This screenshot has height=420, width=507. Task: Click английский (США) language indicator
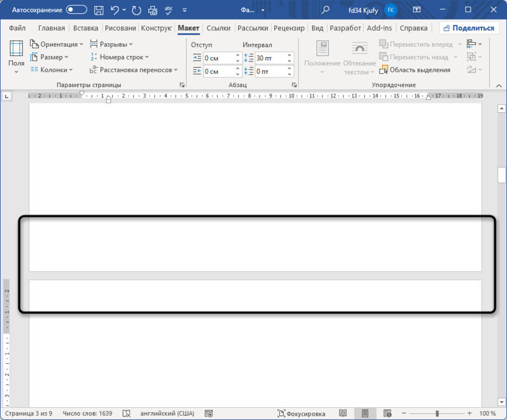(x=167, y=413)
